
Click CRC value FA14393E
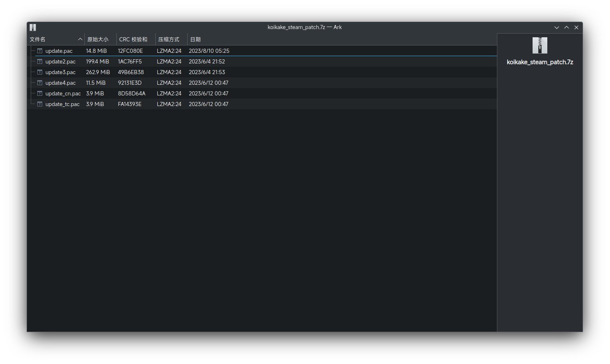(x=130, y=104)
